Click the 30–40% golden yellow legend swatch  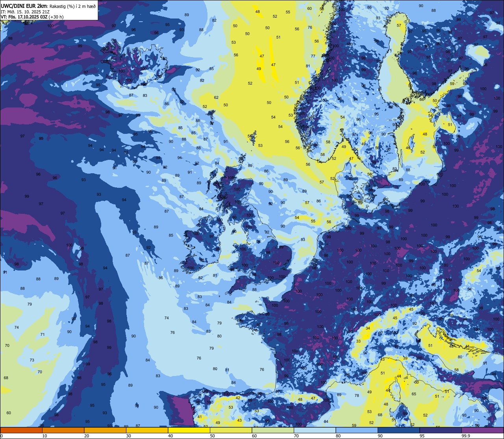147,430
